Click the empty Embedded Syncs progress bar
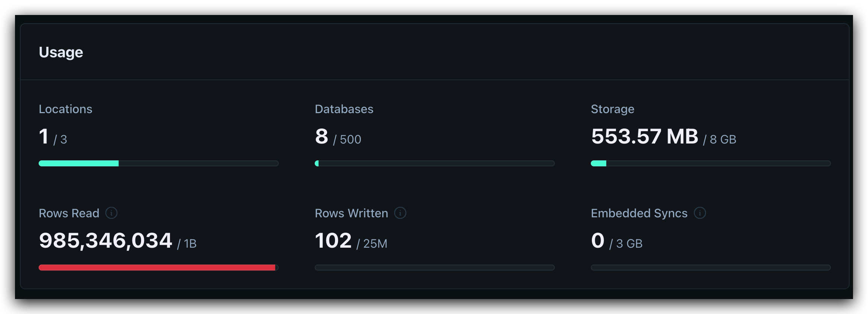868x314 pixels. (x=711, y=268)
